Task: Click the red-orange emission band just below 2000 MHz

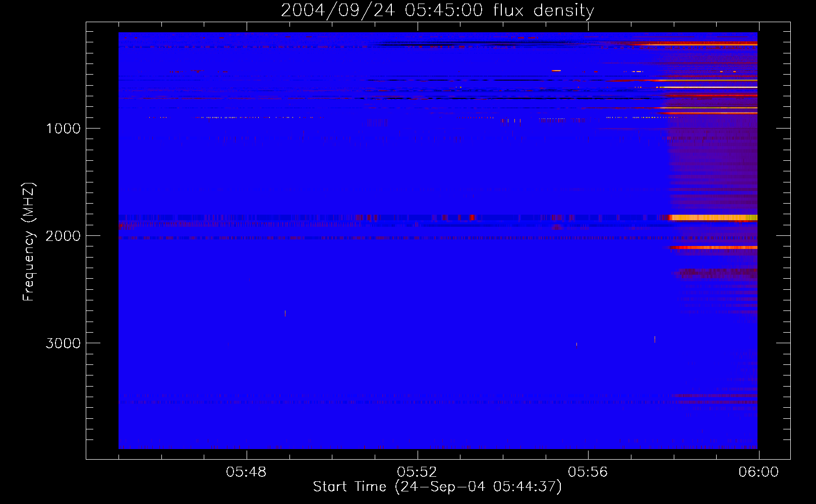Action: pyautogui.click(x=712, y=247)
